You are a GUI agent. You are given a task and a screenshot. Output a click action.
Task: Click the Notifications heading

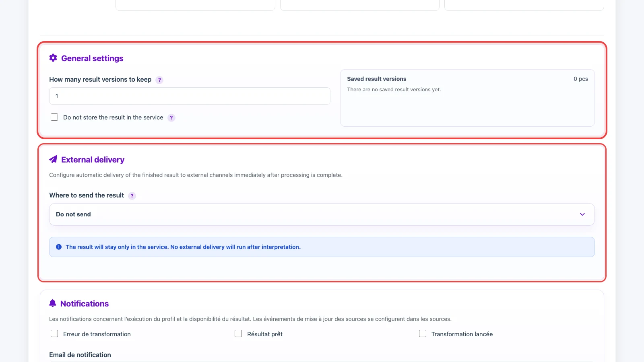[85, 304]
